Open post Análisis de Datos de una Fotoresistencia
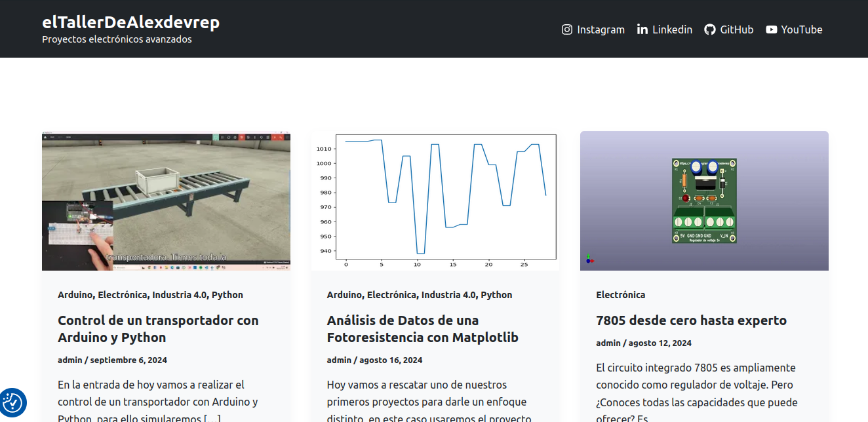 pos(423,329)
